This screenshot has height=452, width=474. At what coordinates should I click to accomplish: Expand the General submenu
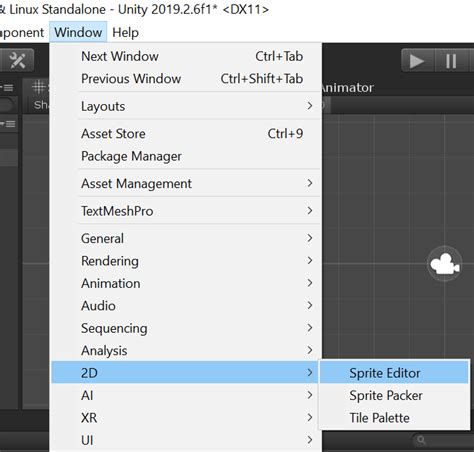[186, 238]
